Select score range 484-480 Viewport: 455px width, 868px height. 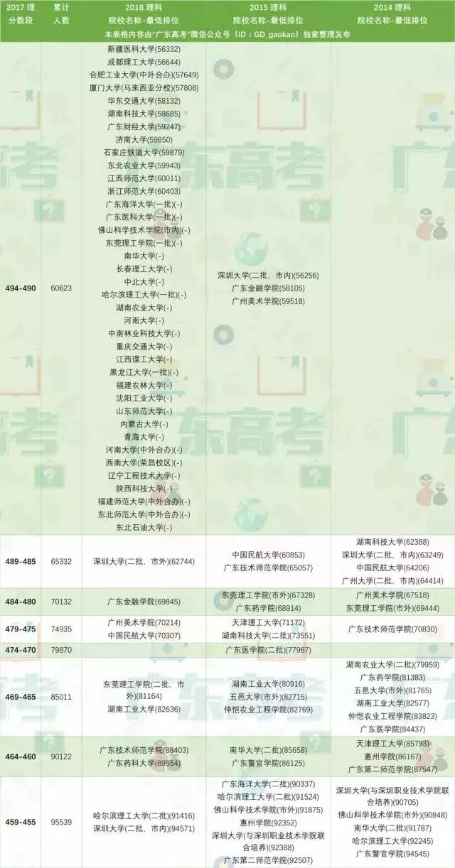[x=21, y=602]
